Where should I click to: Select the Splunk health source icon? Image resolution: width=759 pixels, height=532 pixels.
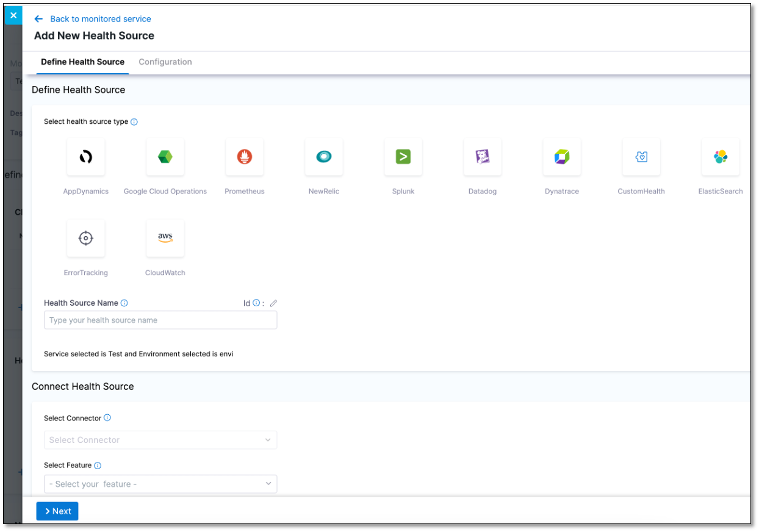tap(403, 157)
